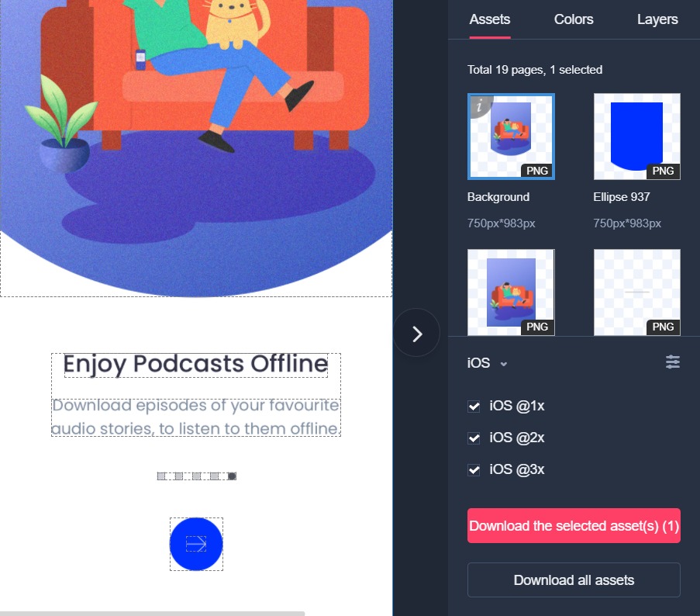Select the page indicator dots layer

[196, 476]
